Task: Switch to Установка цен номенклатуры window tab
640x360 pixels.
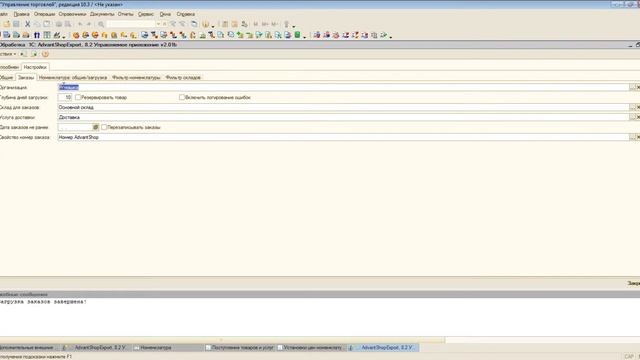Action: click(x=311, y=348)
